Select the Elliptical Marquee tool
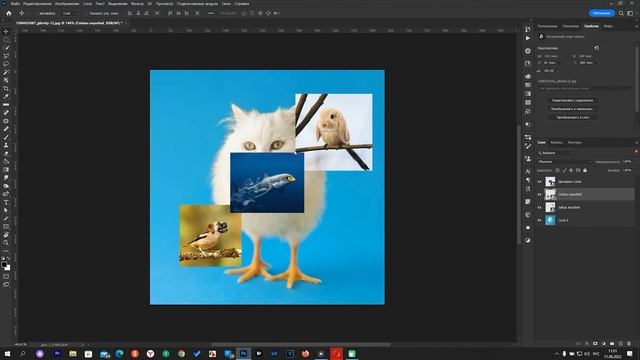 click(6, 40)
